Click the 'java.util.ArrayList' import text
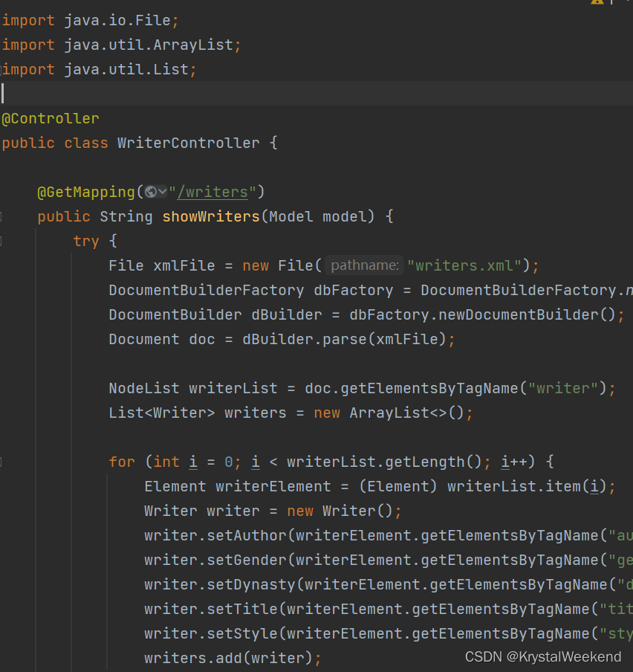 (149, 45)
